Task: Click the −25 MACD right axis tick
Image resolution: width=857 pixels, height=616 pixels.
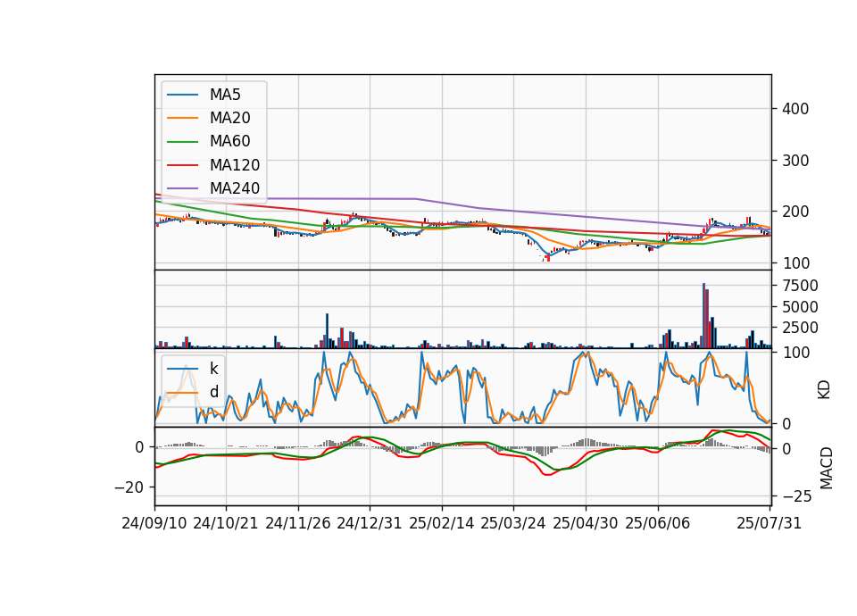Action: click(796, 497)
